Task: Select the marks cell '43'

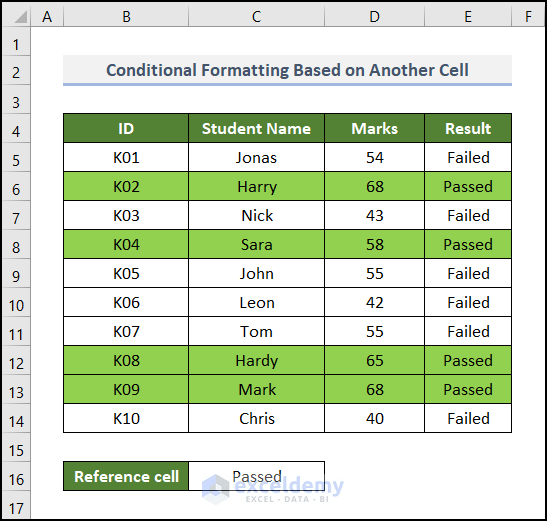Action: pyautogui.click(x=374, y=215)
